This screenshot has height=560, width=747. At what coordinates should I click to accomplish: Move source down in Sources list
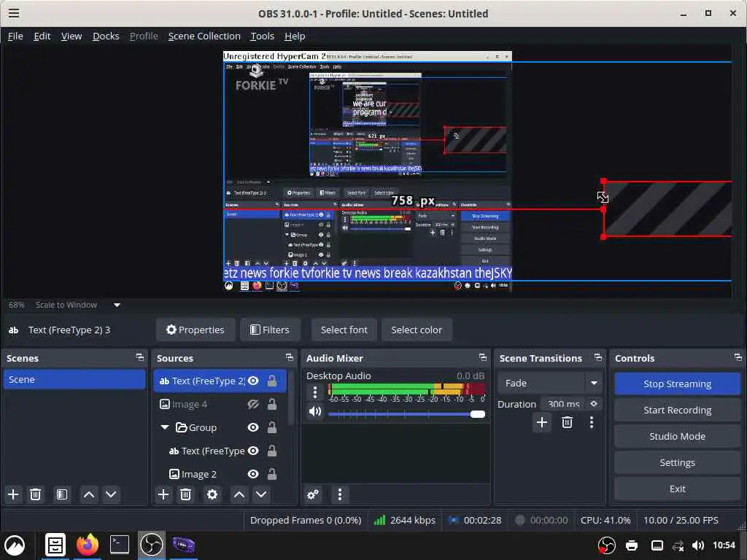[261, 494]
